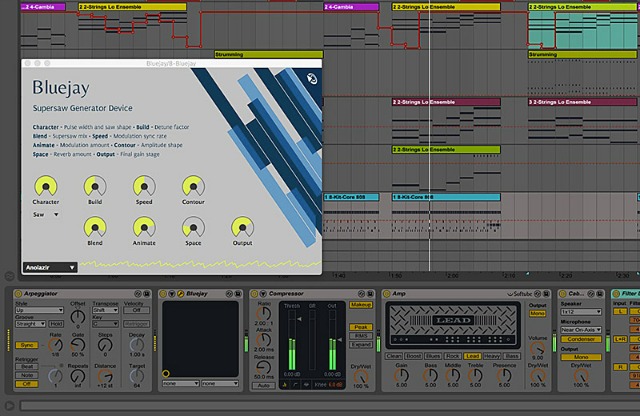This screenshot has height=416, width=640.
Task: Save the Amp device preset
Action: tap(546, 294)
